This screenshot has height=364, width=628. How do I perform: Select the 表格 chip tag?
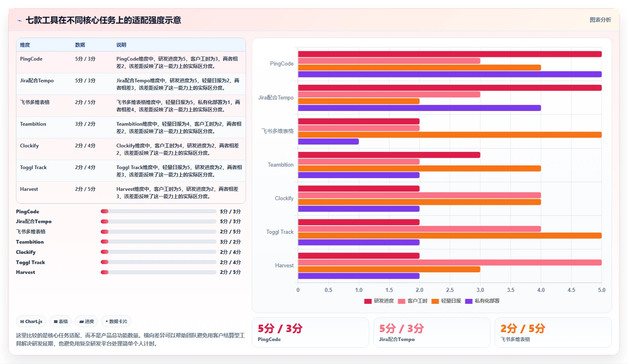pos(61,321)
